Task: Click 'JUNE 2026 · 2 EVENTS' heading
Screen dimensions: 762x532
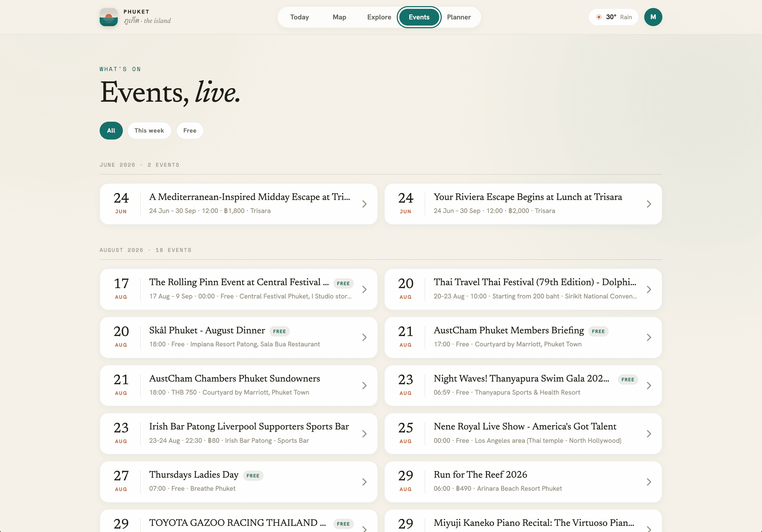Action: coord(139,165)
